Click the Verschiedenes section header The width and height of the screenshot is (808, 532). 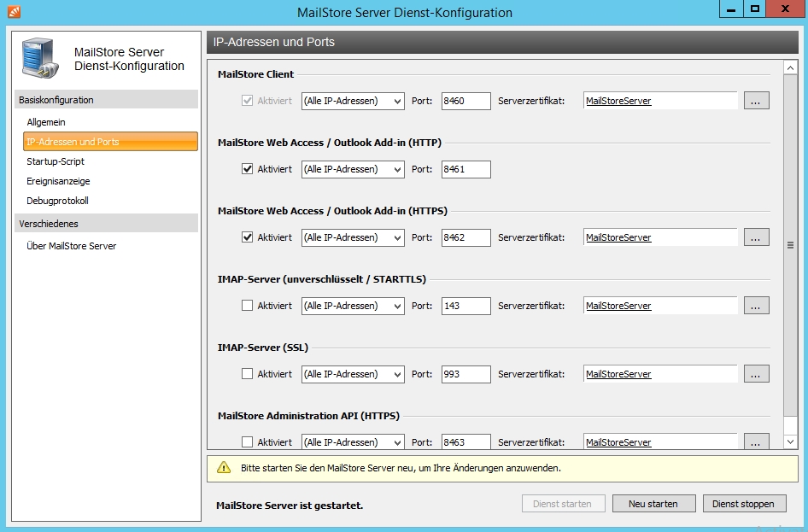(x=106, y=224)
